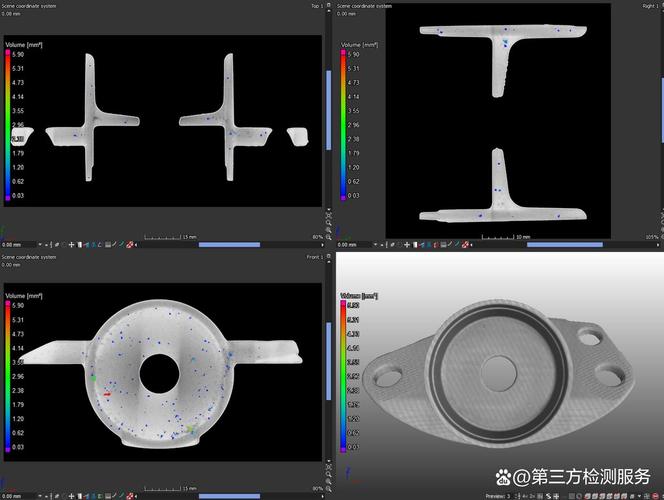
Task: Toggle the circle icon in Front view toolbar
Action: click(64, 496)
